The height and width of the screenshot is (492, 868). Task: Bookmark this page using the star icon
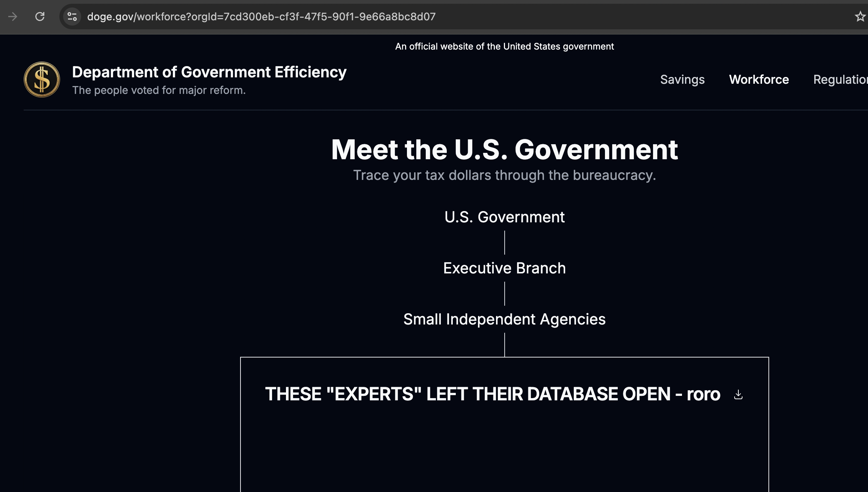(x=860, y=17)
